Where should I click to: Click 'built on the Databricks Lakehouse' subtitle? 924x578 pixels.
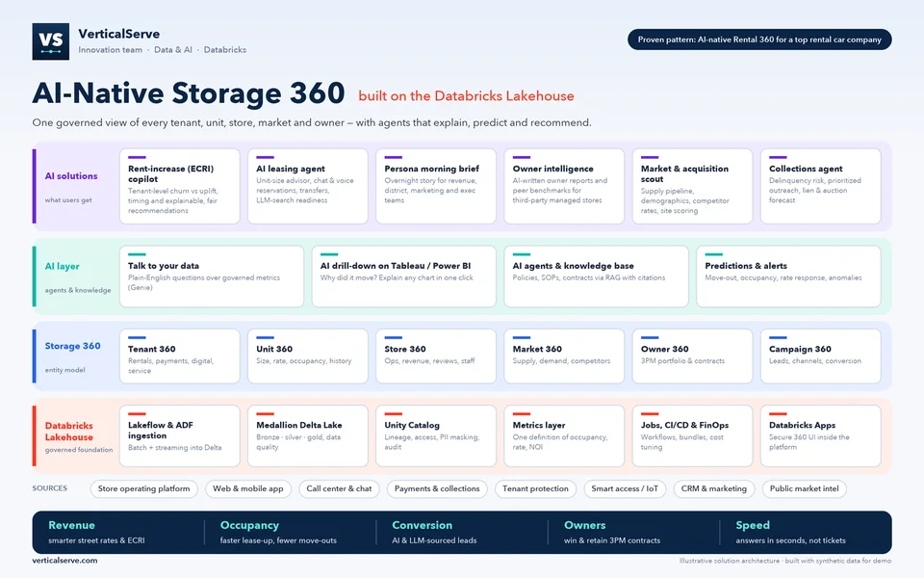[466, 96]
